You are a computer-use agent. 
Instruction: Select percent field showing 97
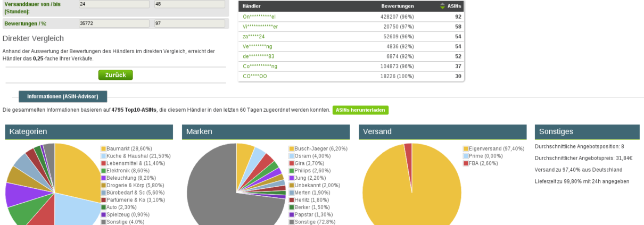[x=189, y=24]
